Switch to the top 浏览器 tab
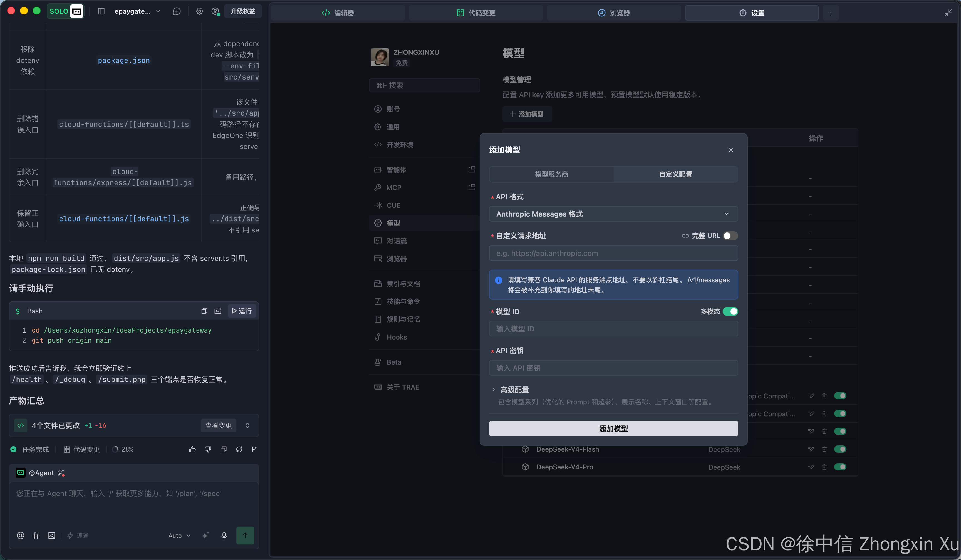The height and width of the screenshot is (560, 961). click(x=614, y=13)
